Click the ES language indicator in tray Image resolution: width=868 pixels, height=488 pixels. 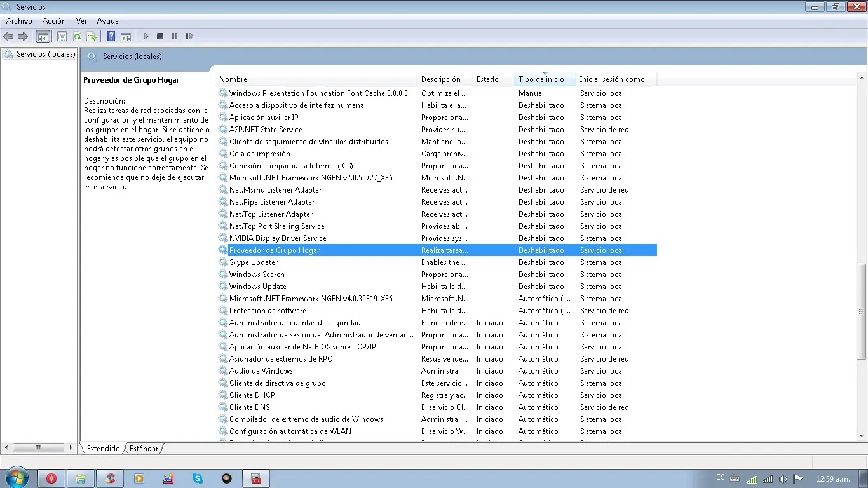720,477
